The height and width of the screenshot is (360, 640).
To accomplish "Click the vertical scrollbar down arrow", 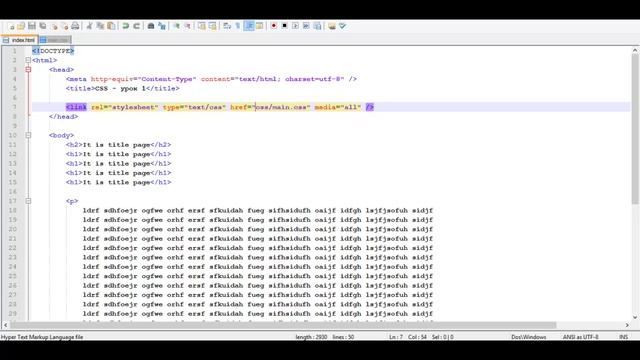I will (x=635, y=317).
